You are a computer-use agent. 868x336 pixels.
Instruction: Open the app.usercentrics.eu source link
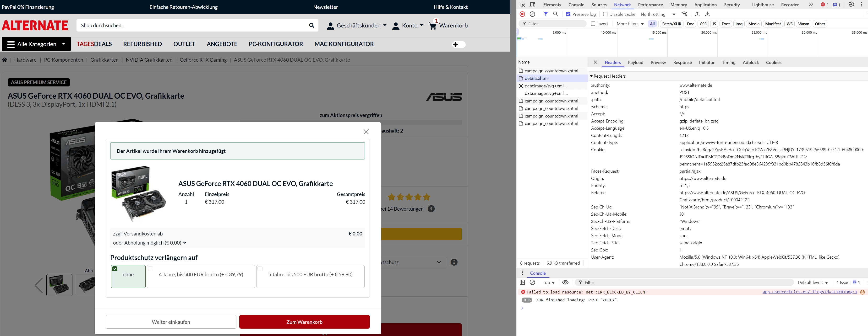(x=809, y=292)
